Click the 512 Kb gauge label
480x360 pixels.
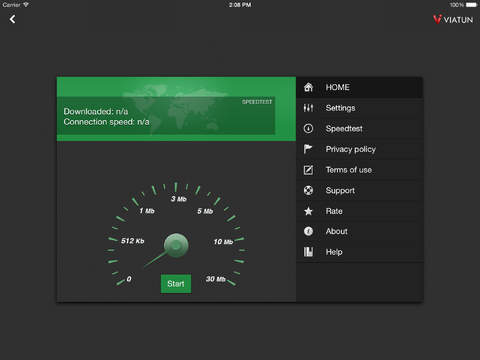point(133,241)
